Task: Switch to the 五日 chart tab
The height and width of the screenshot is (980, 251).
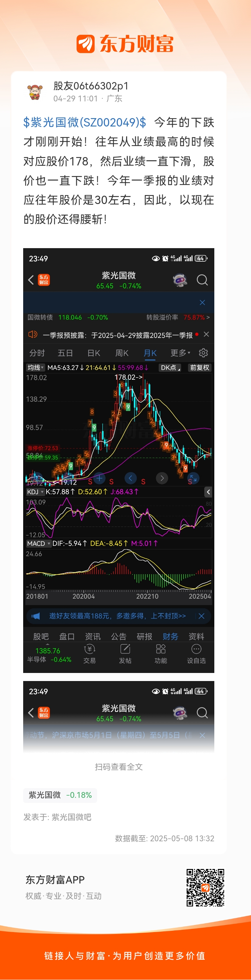Action: pyautogui.click(x=65, y=353)
